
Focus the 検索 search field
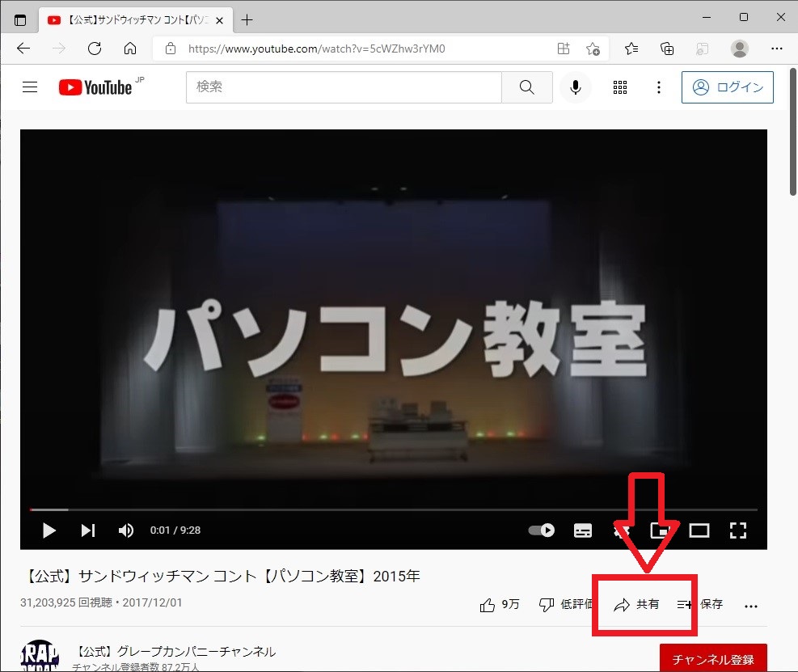(x=344, y=87)
